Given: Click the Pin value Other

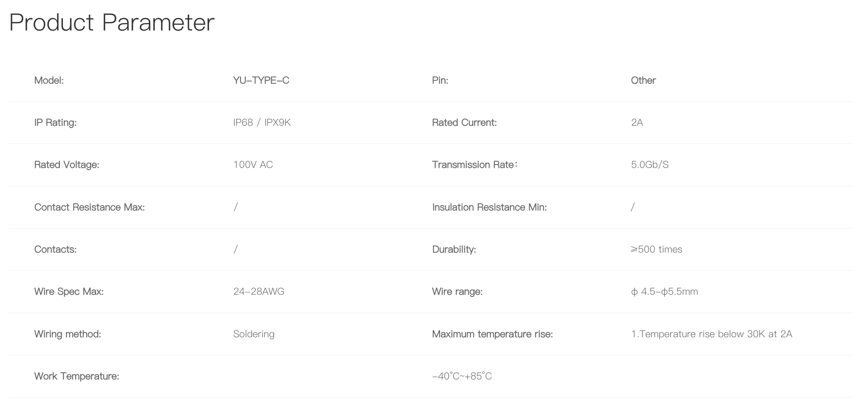Looking at the screenshot, I should coord(643,80).
